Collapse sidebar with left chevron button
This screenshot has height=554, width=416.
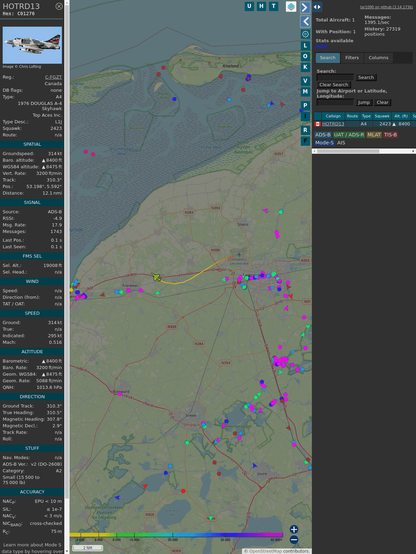pos(305,22)
